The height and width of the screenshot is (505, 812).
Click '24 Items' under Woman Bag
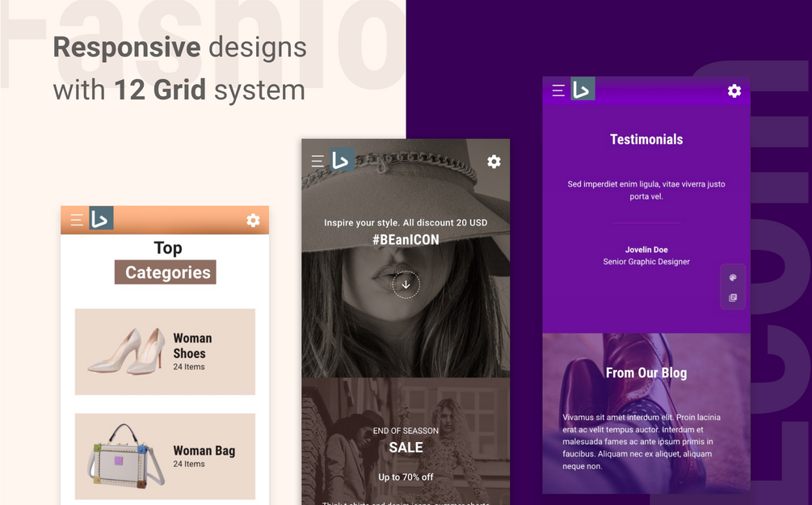pyautogui.click(x=189, y=464)
